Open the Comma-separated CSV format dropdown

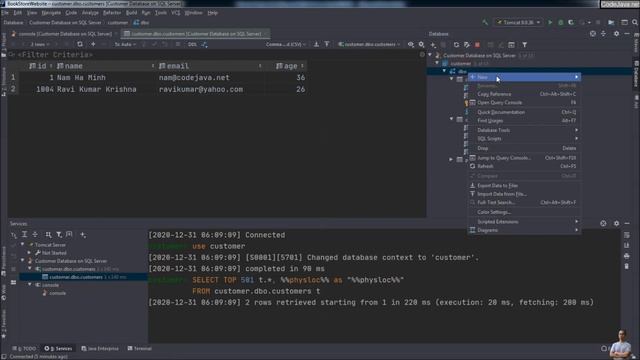[x=286, y=44]
